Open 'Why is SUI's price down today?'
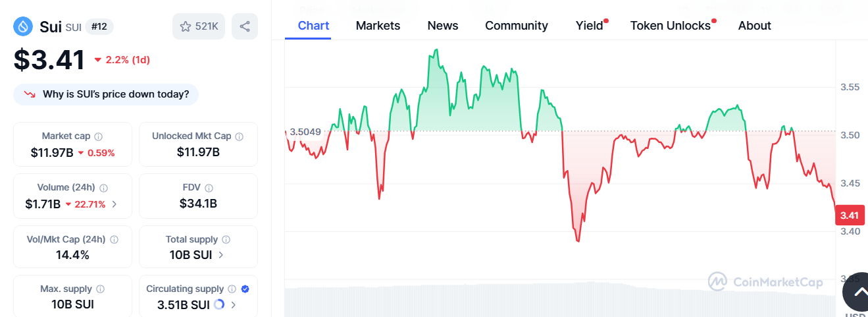The image size is (868, 317). click(106, 94)
